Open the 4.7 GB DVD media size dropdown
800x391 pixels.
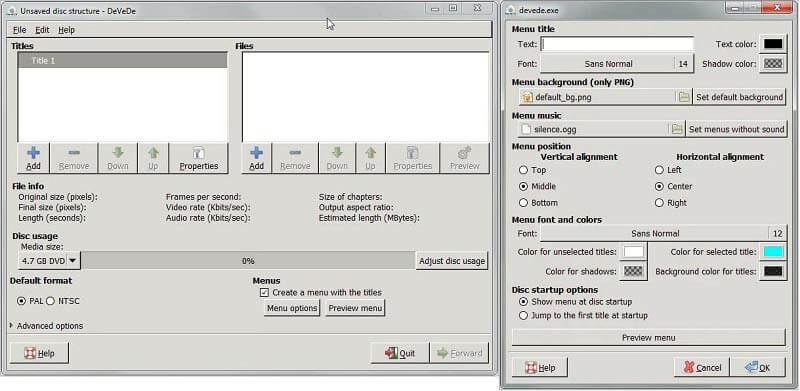pyautogui.click(x=49, y=261)
